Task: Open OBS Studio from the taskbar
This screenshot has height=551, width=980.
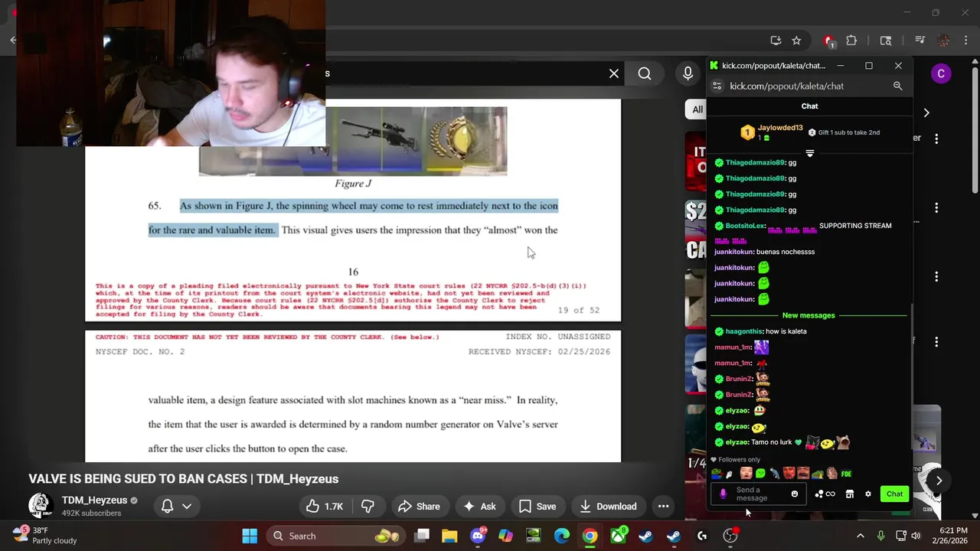Action: [x=730, y=536]
